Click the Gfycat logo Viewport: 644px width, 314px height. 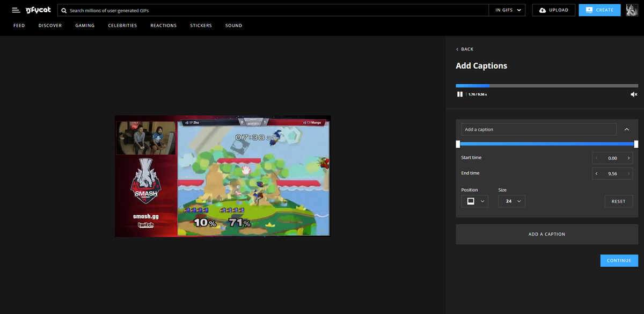tap(38, 10)
